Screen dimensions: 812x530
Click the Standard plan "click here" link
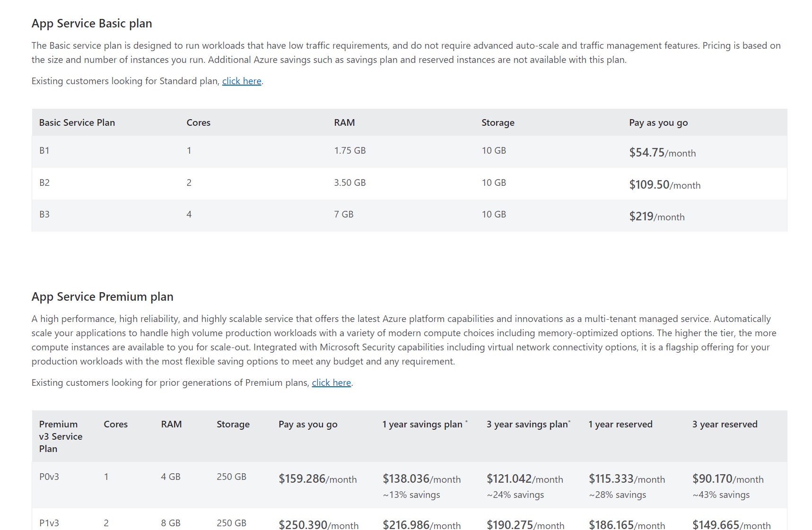point(242,81)
